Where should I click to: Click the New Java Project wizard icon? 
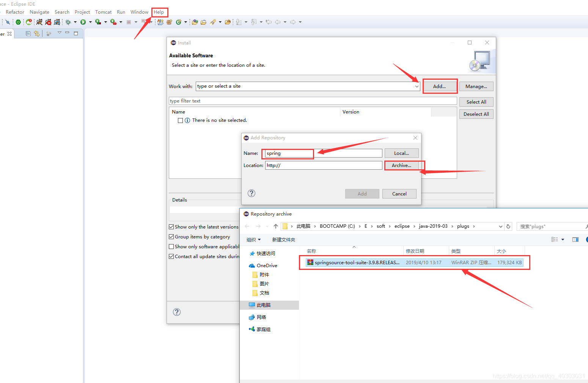(160, 22)
